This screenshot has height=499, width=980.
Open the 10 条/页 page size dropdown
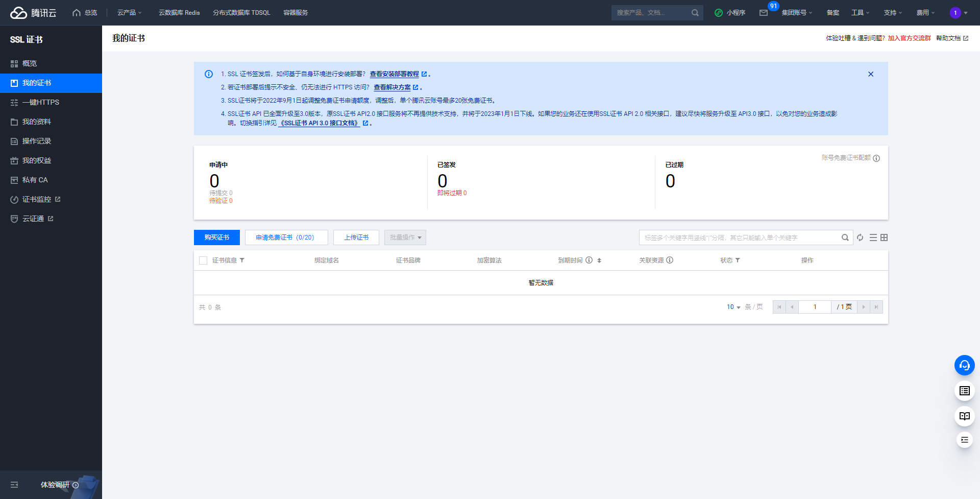pos(733,307)
